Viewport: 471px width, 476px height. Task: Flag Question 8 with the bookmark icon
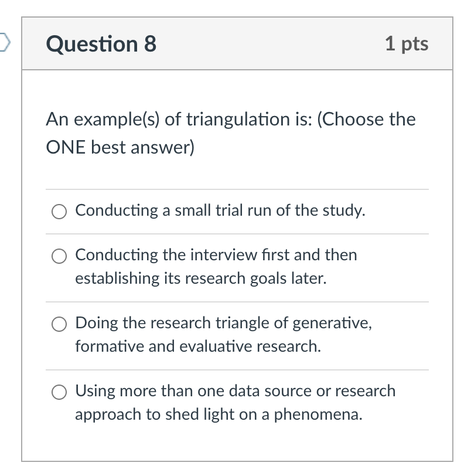point(3,43)
